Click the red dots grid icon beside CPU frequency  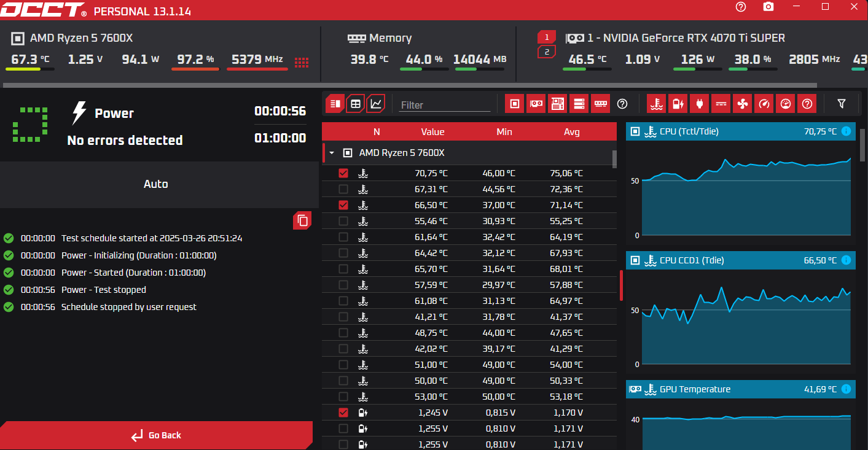pos(302,62)
